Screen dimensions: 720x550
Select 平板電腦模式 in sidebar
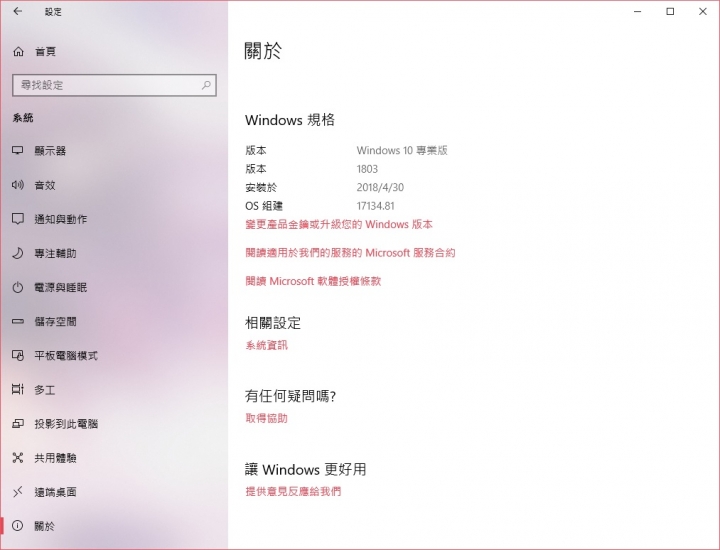tap(66, 355)
